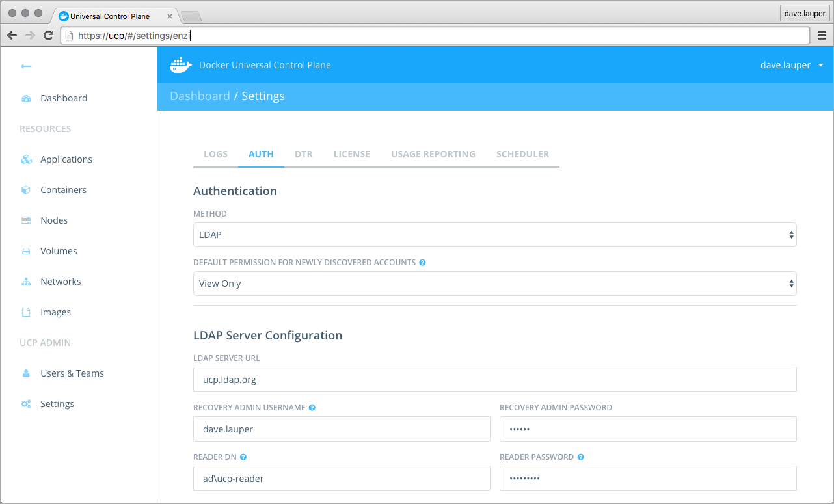Click the Settings gears icon in sidebar

click(26, 405)
